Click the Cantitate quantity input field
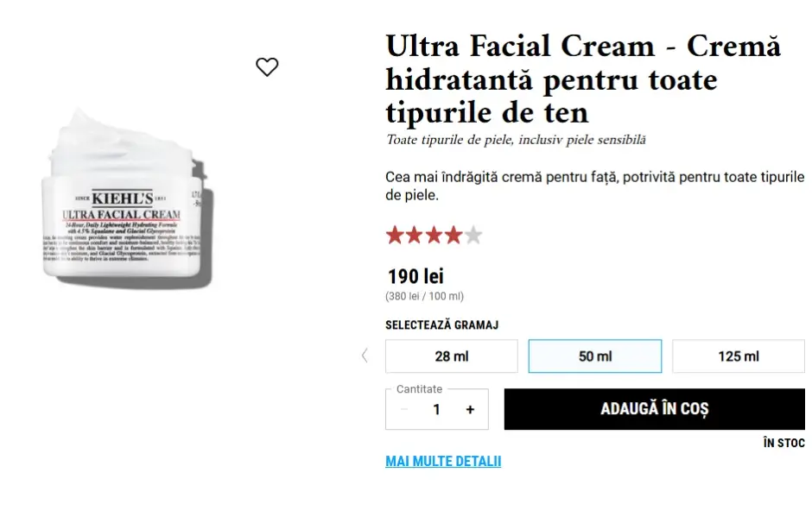This screenshot has height=523, width=812. click(x=436, y=410)
